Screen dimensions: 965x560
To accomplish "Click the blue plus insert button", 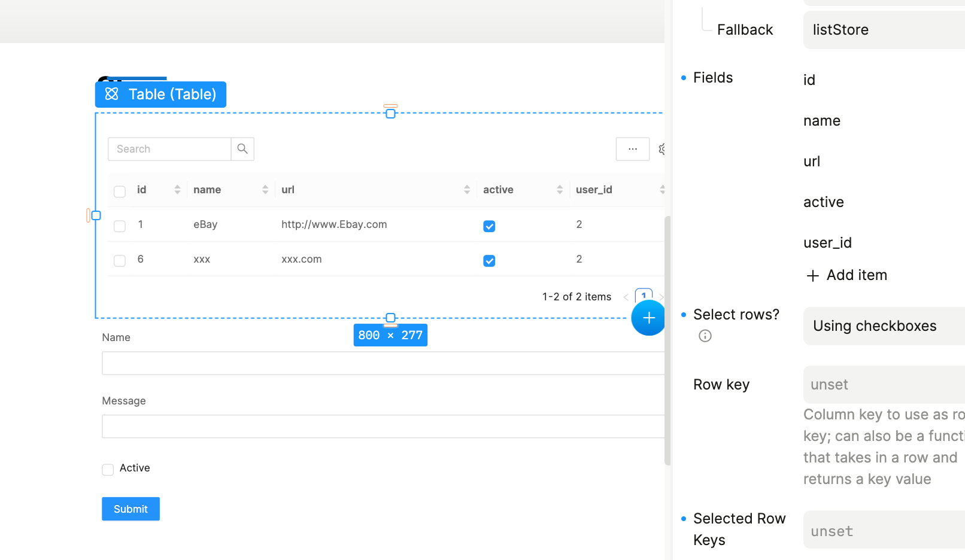I will [648, 318].
